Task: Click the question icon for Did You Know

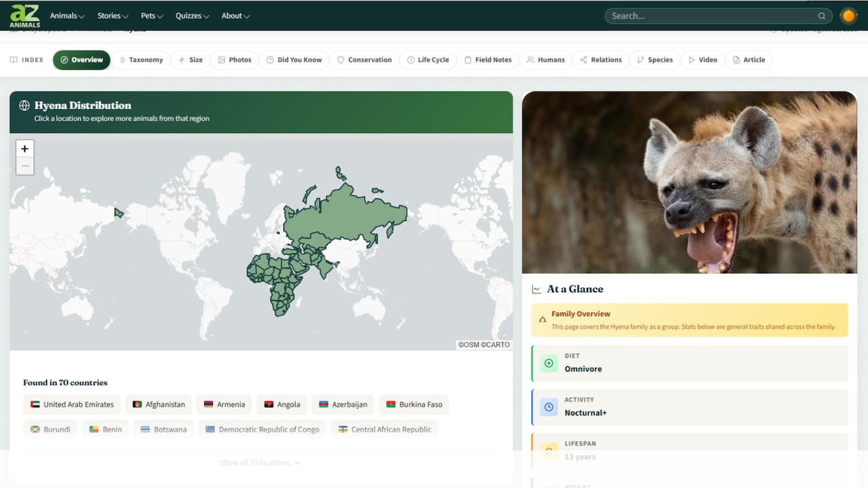Action: pyautogui.click(x=270, y=60)
